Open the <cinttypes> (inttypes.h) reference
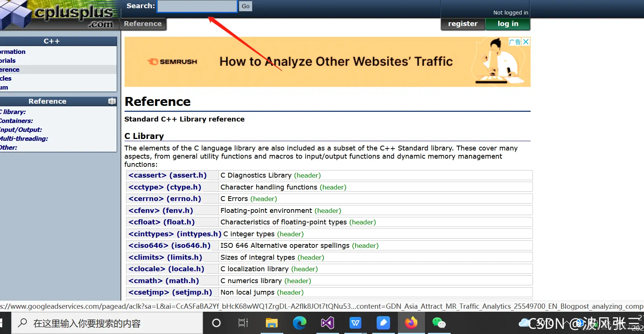 tap(175, 234)
